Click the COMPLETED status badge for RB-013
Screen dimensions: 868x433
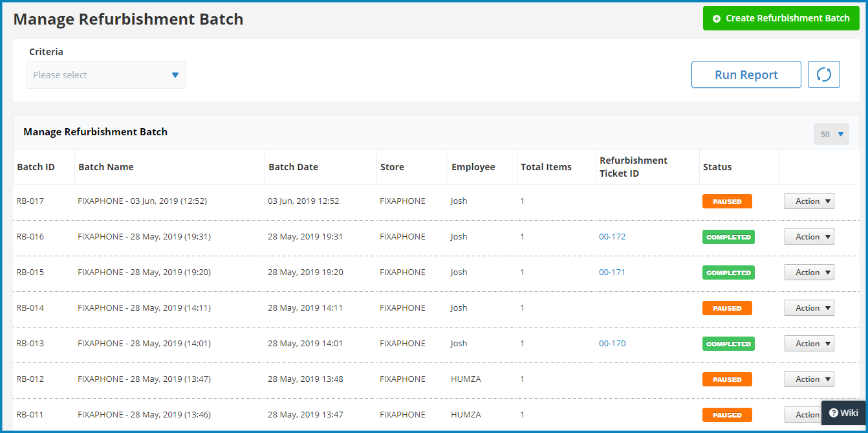728,344
